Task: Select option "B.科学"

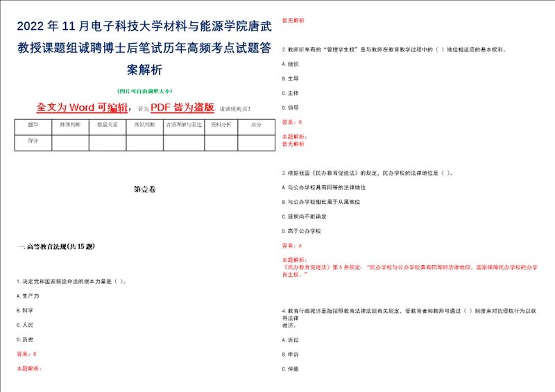Action: coord(24,311)
